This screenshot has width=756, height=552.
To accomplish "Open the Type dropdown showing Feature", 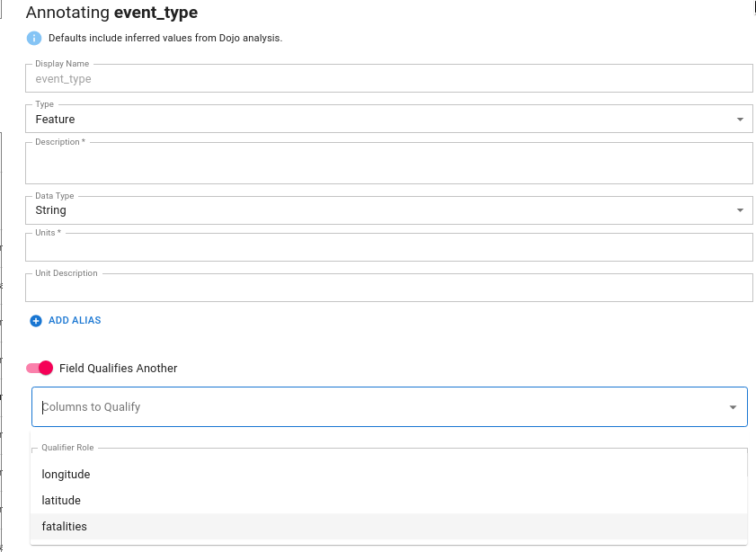I will pyautogui.click(x=388, y=119).
